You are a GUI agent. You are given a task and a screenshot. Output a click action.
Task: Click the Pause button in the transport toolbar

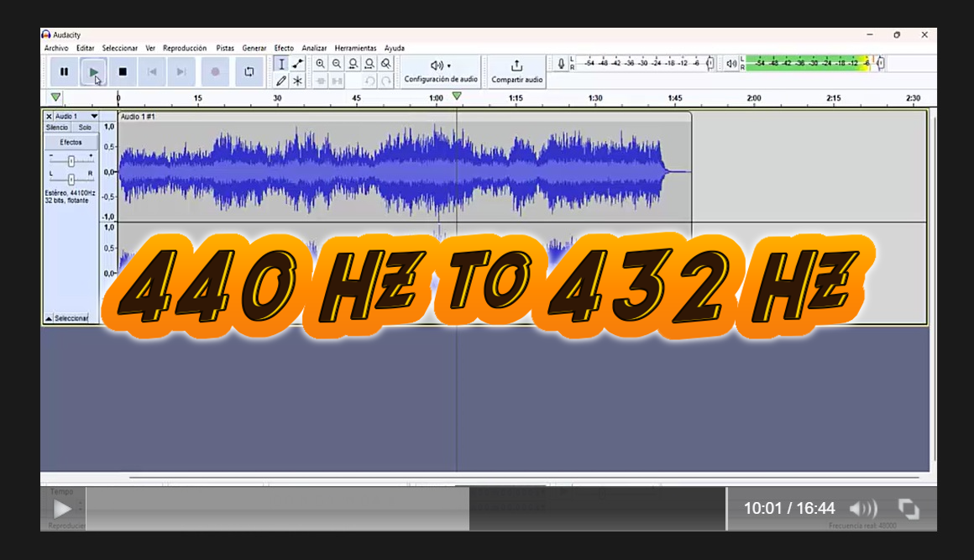(64, 72)
